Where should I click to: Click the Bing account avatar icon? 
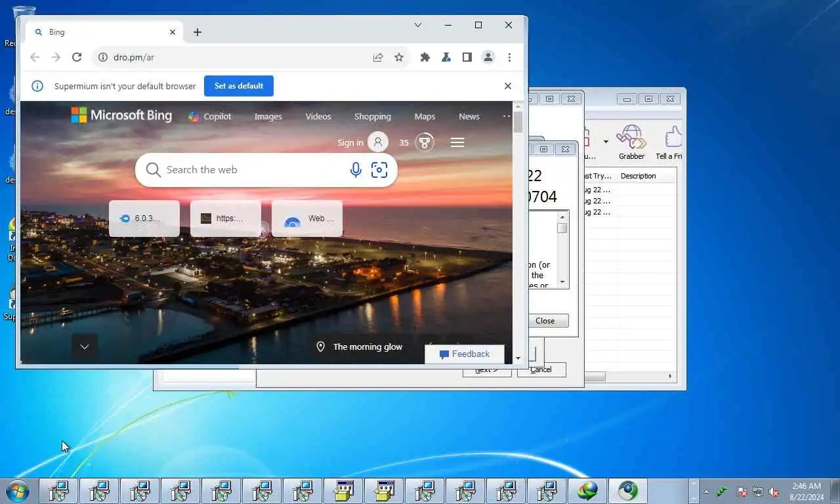tap(378, 142)
